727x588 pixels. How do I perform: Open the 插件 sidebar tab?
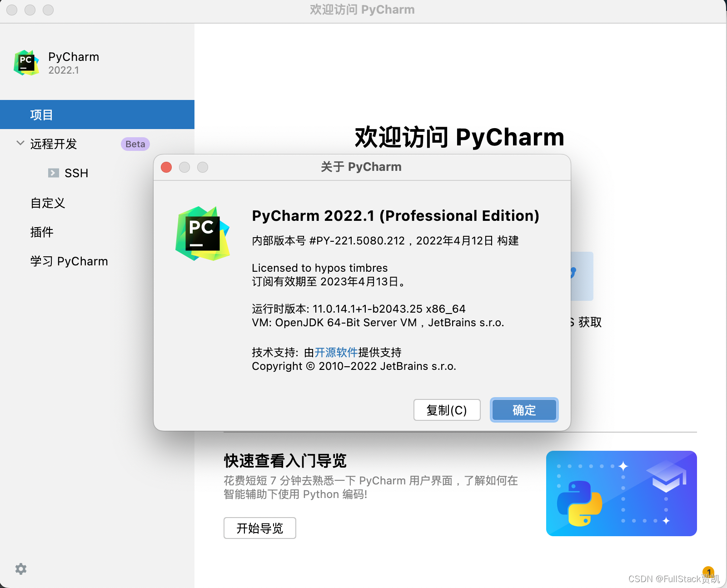pyautogui.click(x=42, y=232)
